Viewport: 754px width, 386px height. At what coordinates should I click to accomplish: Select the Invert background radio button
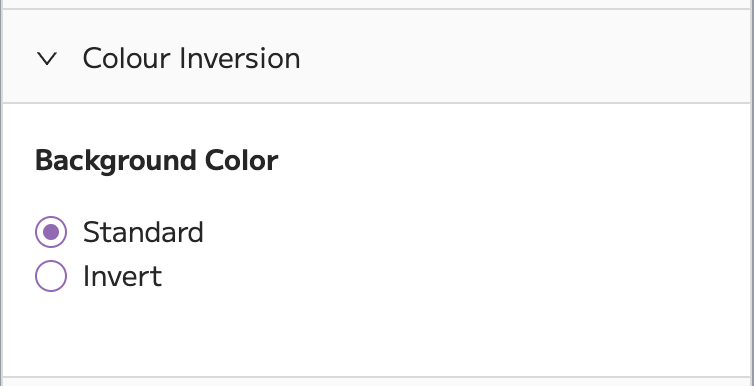pyautogui.click(x=51, y=276)
